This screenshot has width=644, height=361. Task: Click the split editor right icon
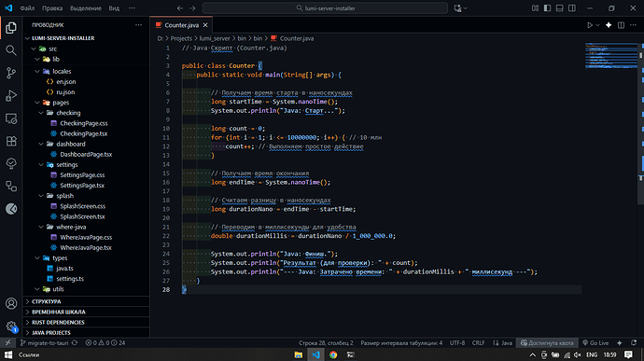(621, 25)
